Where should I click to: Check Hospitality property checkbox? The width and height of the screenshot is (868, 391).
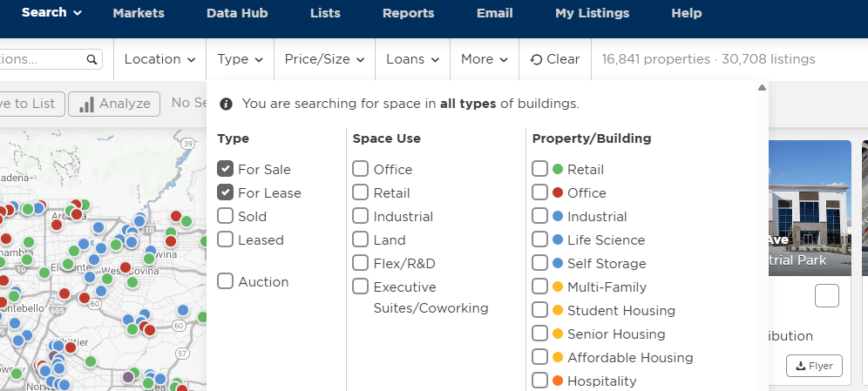(x=539, y=381)
